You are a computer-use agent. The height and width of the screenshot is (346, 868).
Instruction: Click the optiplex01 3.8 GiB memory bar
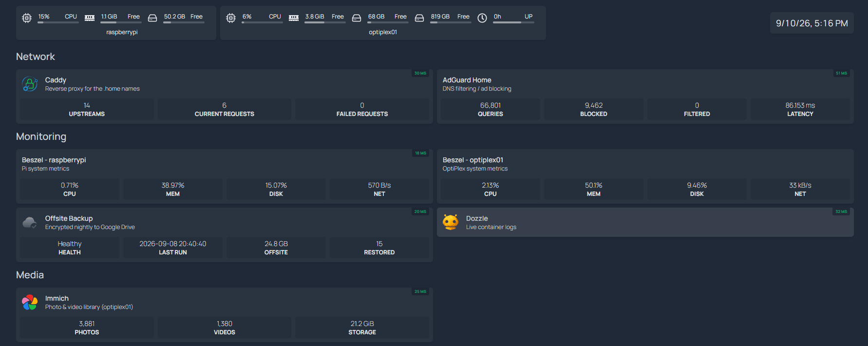click(x=325, y=22)
